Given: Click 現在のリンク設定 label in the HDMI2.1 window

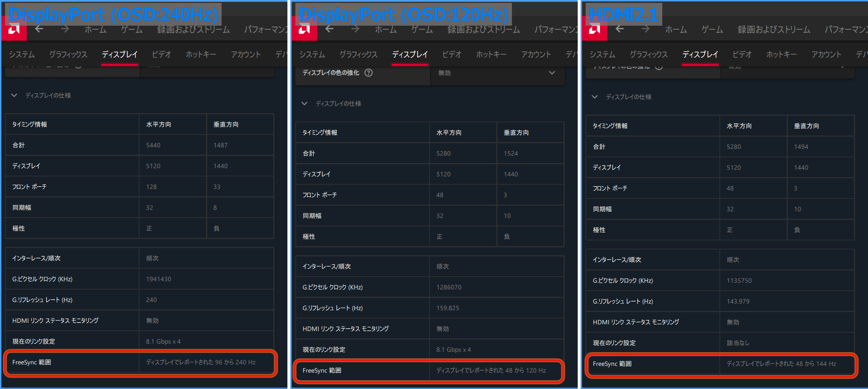Looking at the screenshot, I should pos(614,343).
